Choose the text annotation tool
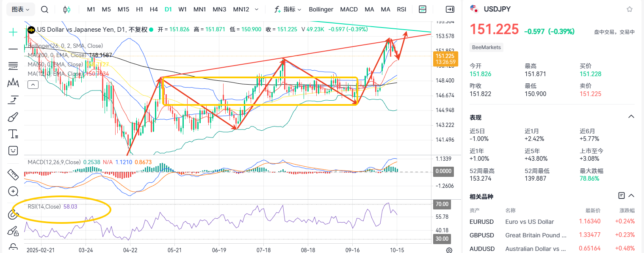The width and height of the screenshot is (644, 253). [13, 134]
